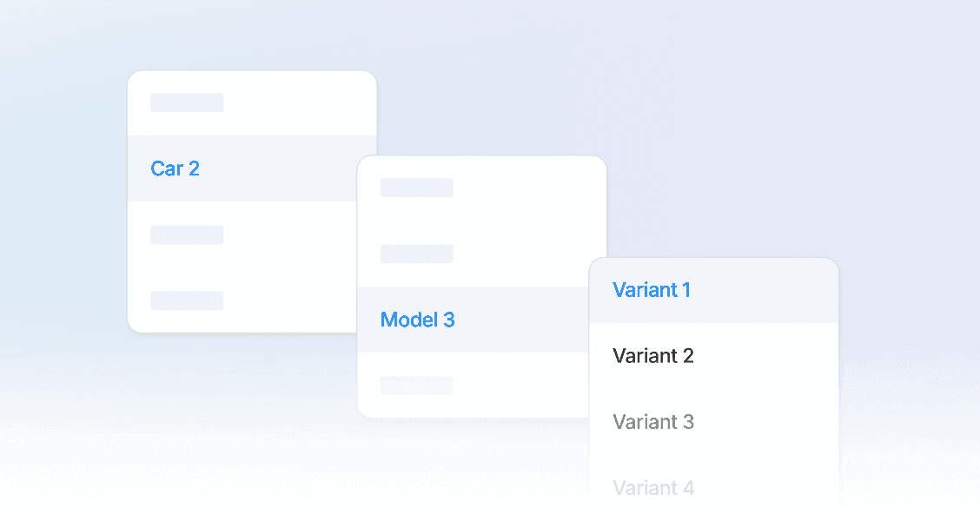Viewport: 980px width, 521px height.
Task: Click the faded Variant 4 option
Action: point(653,488)
